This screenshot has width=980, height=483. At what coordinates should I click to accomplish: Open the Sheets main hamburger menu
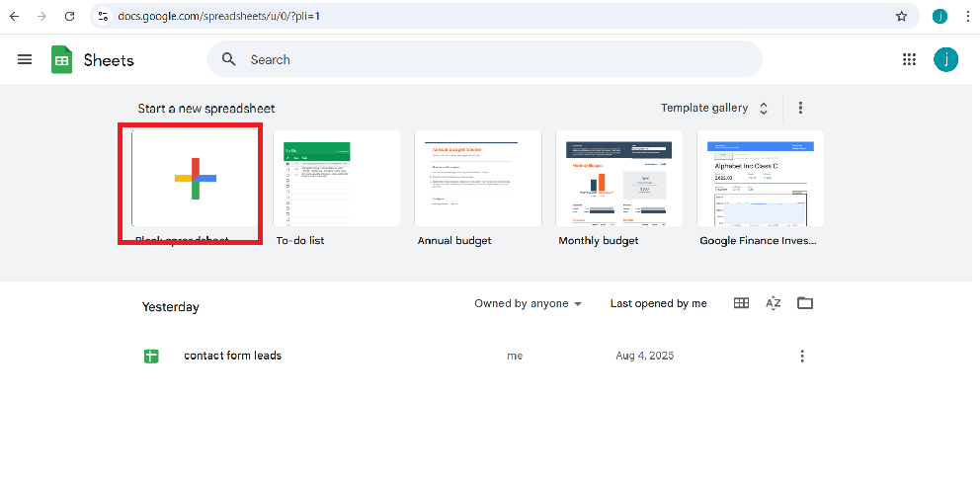click(x=25, y=59)
